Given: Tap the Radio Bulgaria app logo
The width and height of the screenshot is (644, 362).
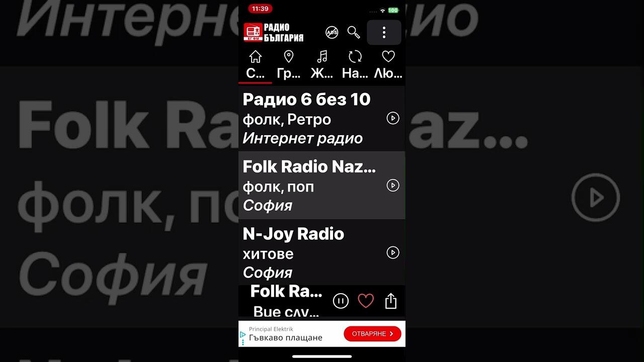Looking at the screenshot, I should (x=274, y=33).
